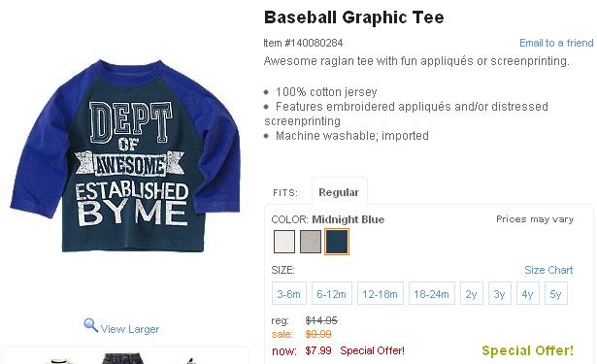The width and height of the screenshot is (597, 364).
Task: Select the gray color swatch
Action: click(x=311, y=242)
